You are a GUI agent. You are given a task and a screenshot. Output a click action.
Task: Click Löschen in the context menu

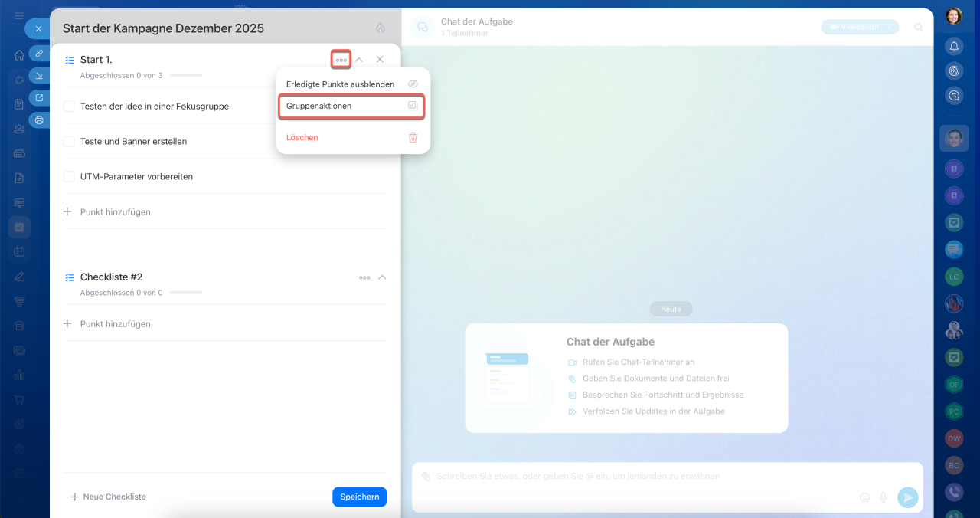[x=302, y=138]
